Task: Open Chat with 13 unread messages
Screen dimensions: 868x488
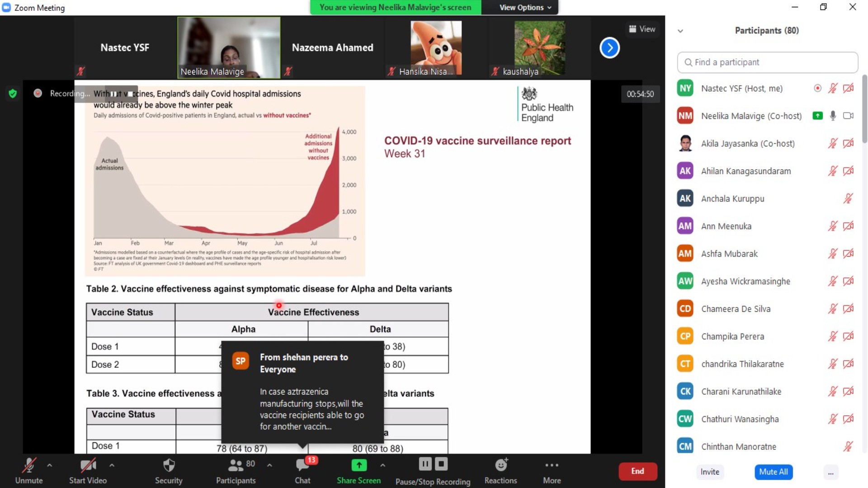Action: coord(303,471)
